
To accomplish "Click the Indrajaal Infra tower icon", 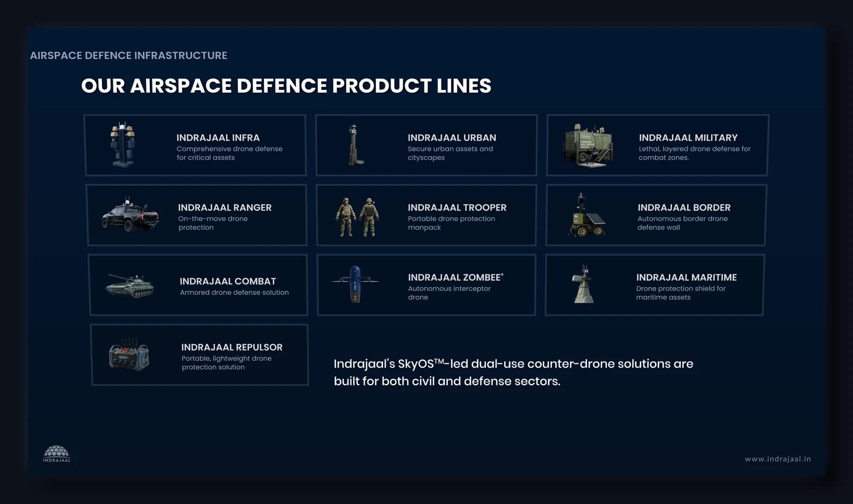I will click(123, 144).
